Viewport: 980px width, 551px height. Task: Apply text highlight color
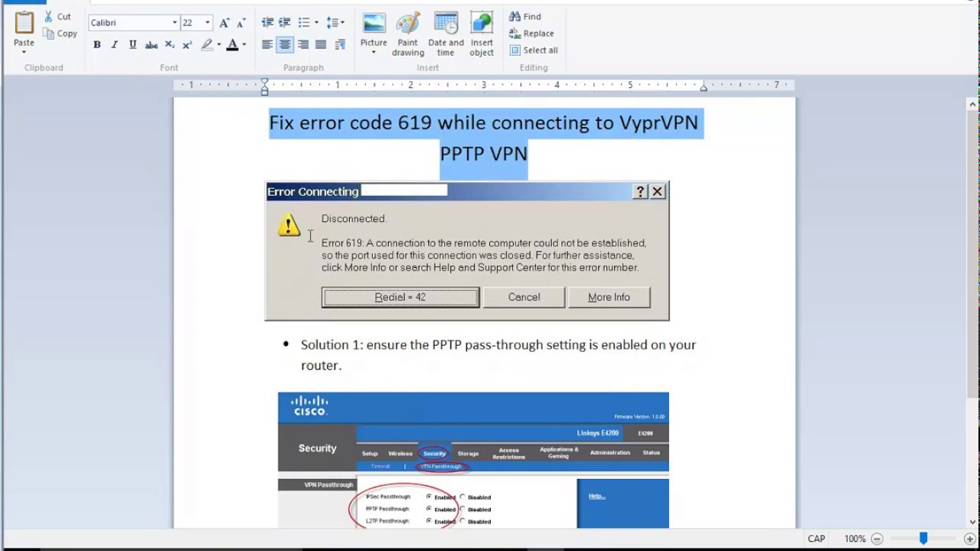pos(207,45)
